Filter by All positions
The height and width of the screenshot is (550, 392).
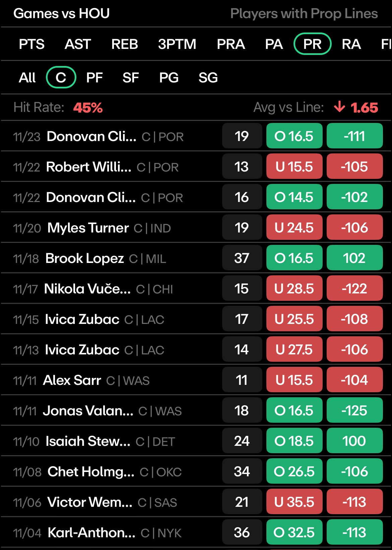(x=27, y=78)
